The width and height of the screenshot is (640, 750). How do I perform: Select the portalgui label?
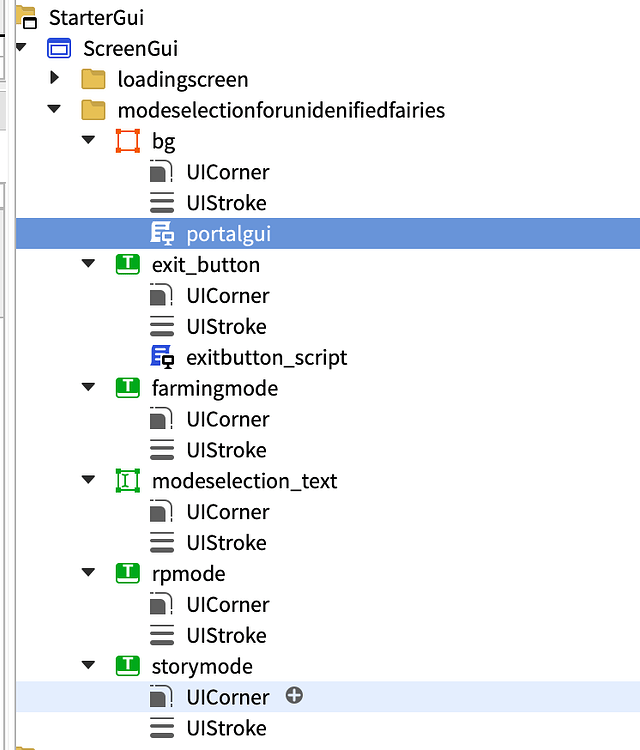coord(229,234)
